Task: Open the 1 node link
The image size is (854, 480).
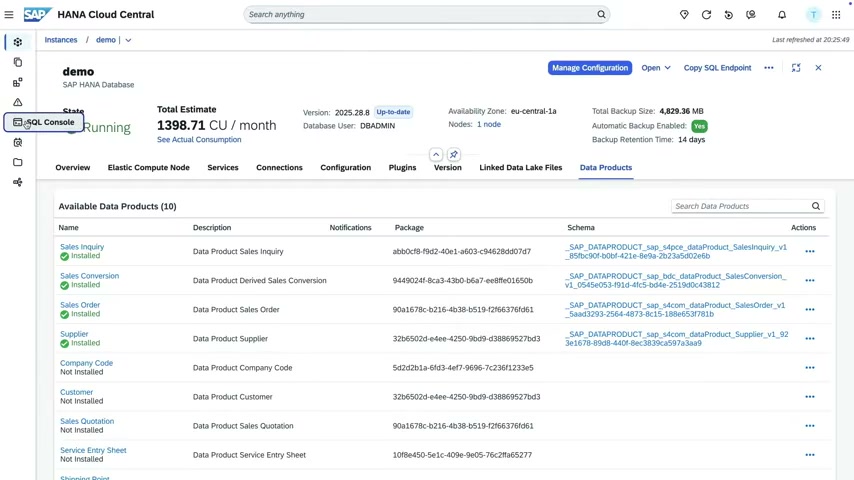Action: tap(489, 124)
